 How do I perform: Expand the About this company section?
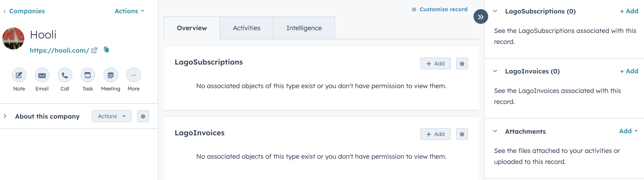pos(5,116)
